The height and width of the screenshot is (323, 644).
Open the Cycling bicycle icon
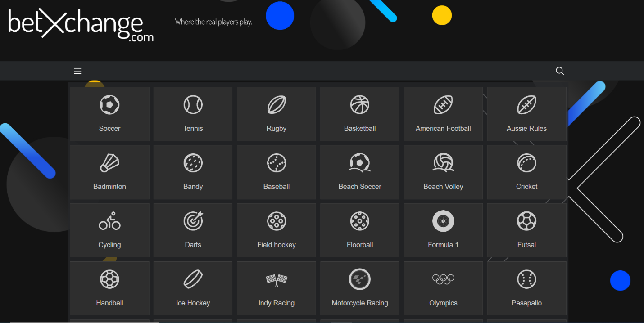click(x=109, y=221)
